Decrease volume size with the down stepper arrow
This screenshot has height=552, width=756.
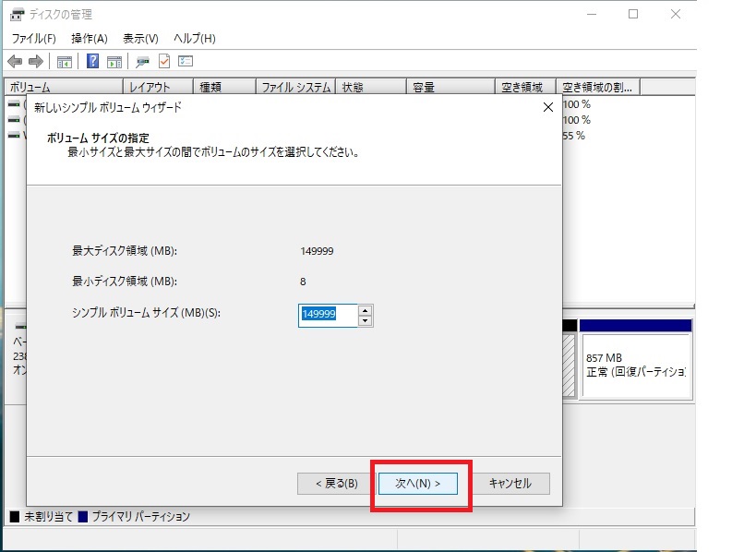click(x=364, y=319)
